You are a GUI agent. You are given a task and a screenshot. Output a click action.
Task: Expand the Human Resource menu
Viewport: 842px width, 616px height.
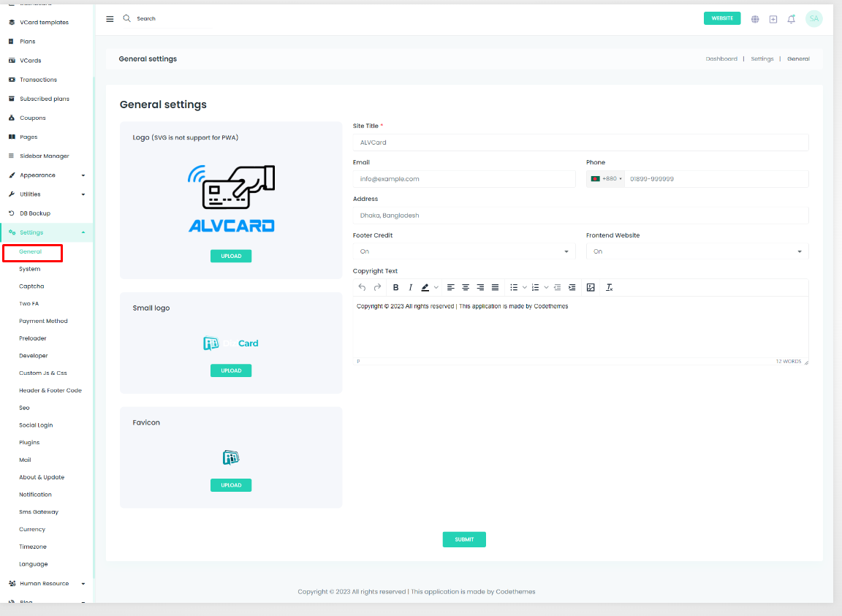click(47, 583)
